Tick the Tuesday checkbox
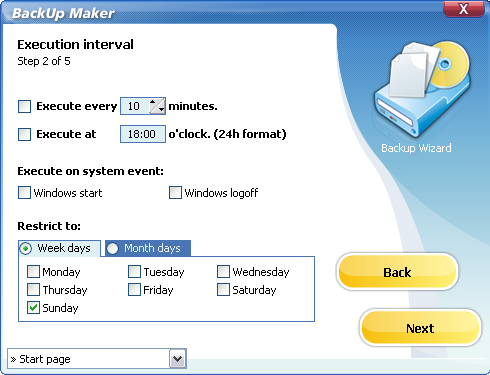 point(134,272)
